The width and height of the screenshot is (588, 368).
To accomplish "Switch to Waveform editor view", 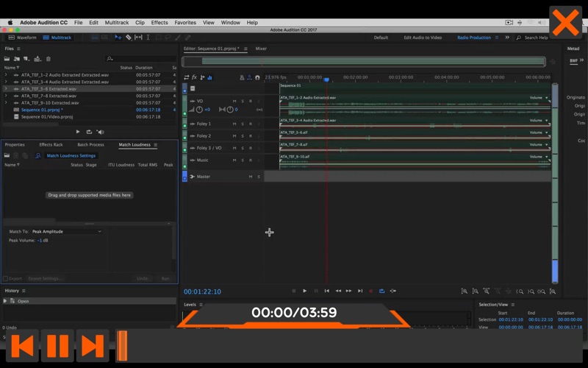I will [x=23, y=38].
